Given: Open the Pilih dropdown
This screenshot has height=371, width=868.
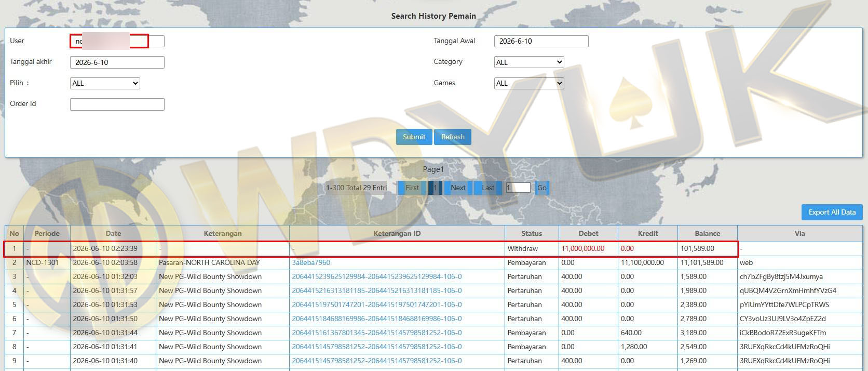Looking at the screenshot, I should point(105,83).
